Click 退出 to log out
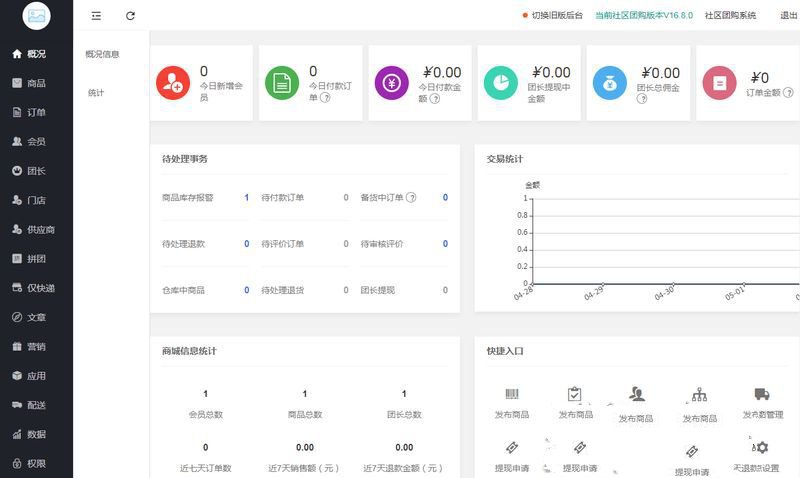800x478 pixels. point(789,15)
